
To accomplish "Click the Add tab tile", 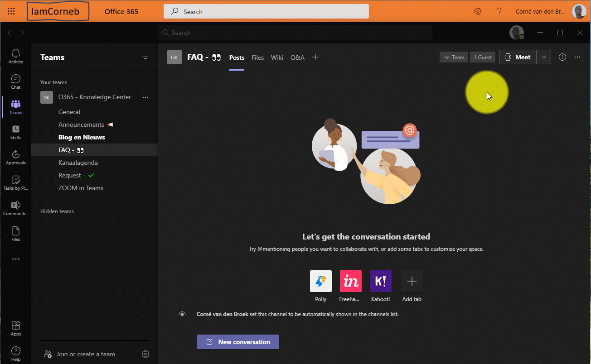I will (x=412, y=281).
